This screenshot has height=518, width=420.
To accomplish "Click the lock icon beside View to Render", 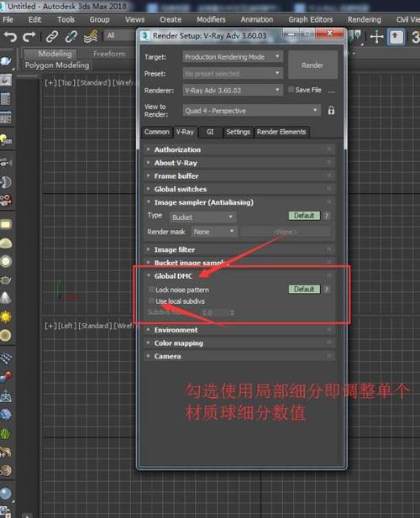I will click(331, 110).
